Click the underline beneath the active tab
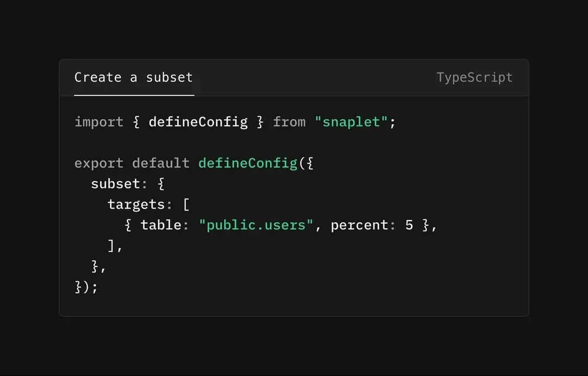 click(x=134, y=95)
